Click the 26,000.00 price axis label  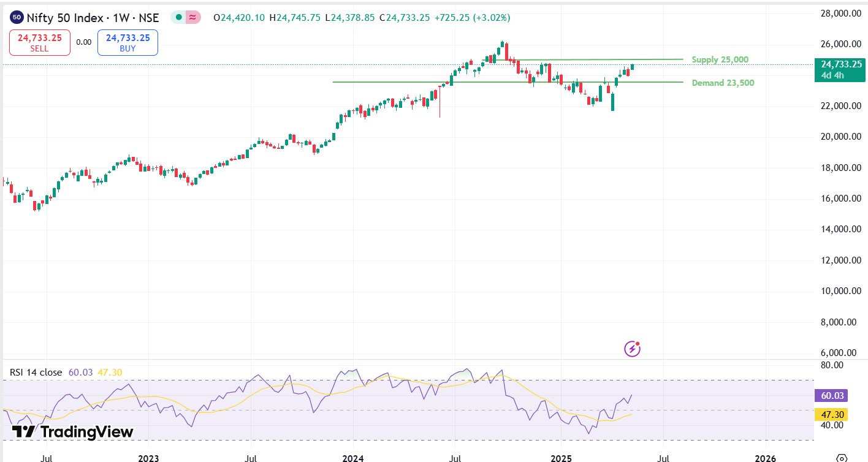842,44
